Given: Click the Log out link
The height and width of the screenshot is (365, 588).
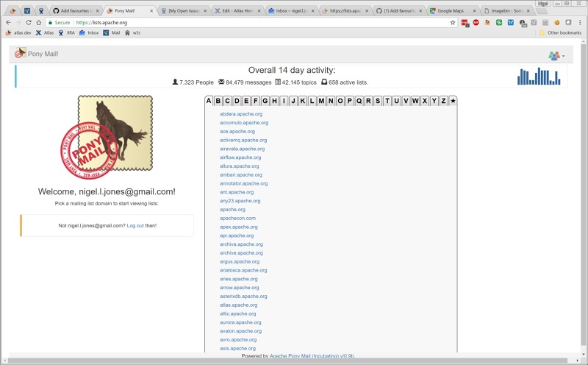Looking at the screenshot, I should [135, 225].
